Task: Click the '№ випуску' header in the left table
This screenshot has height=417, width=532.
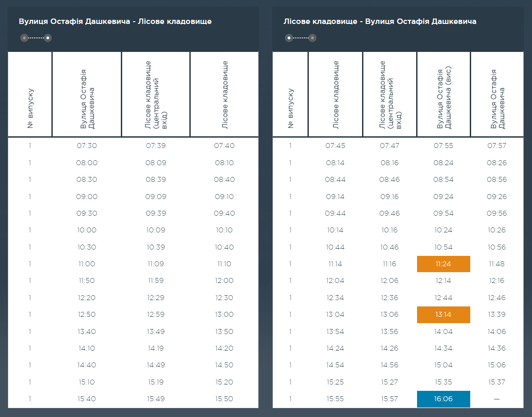Action: pyautogui.click(x=30, y=108)
